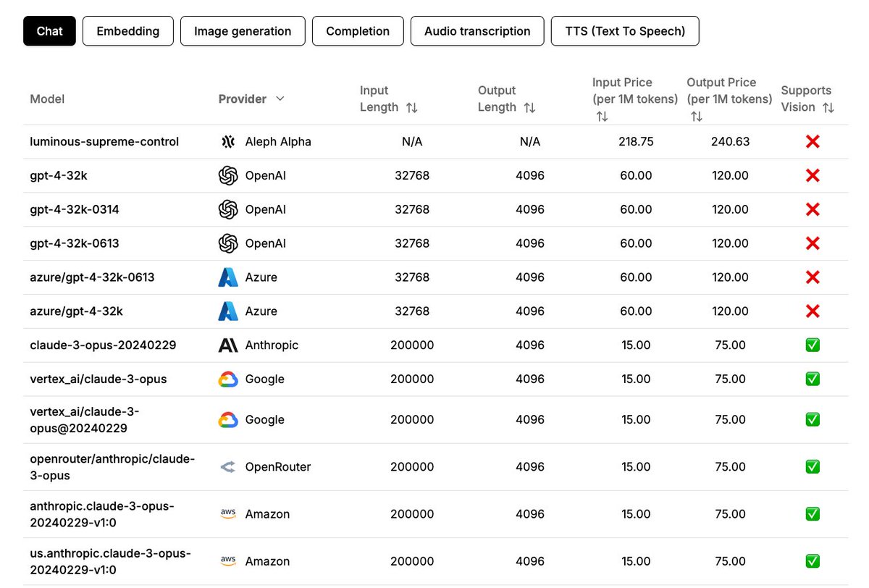
Task: Click the Provider column header text
Action: tap(243, 99)
